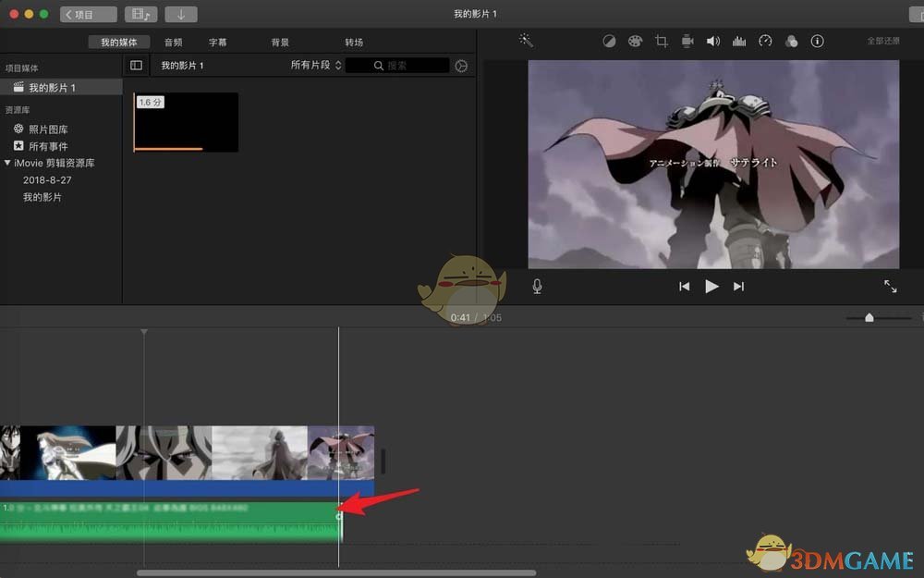
Task: Select 我的影片 1 in project media
Action: [61, 87]
